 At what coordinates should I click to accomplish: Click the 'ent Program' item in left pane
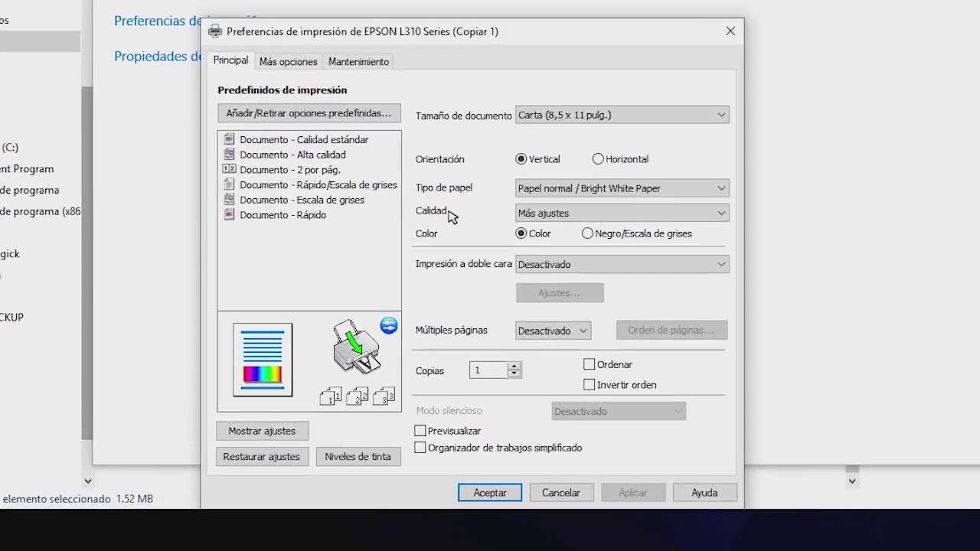point(27,168)
